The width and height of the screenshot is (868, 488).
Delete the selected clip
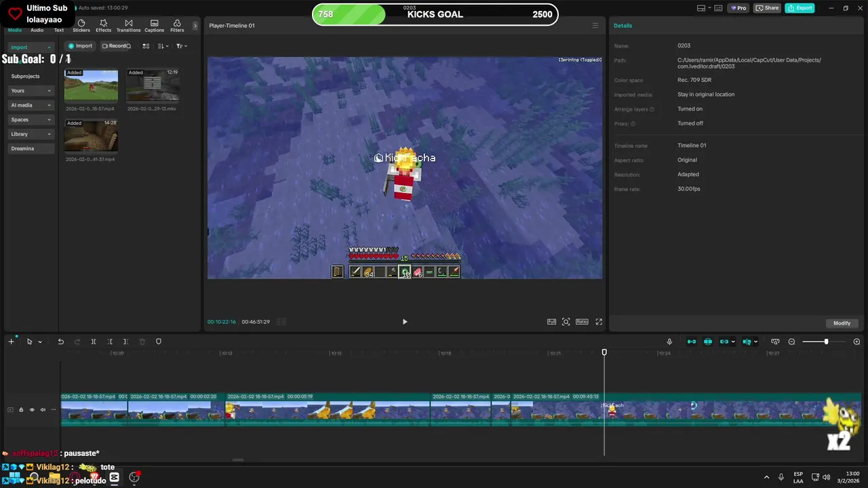[x=142, y=342]
